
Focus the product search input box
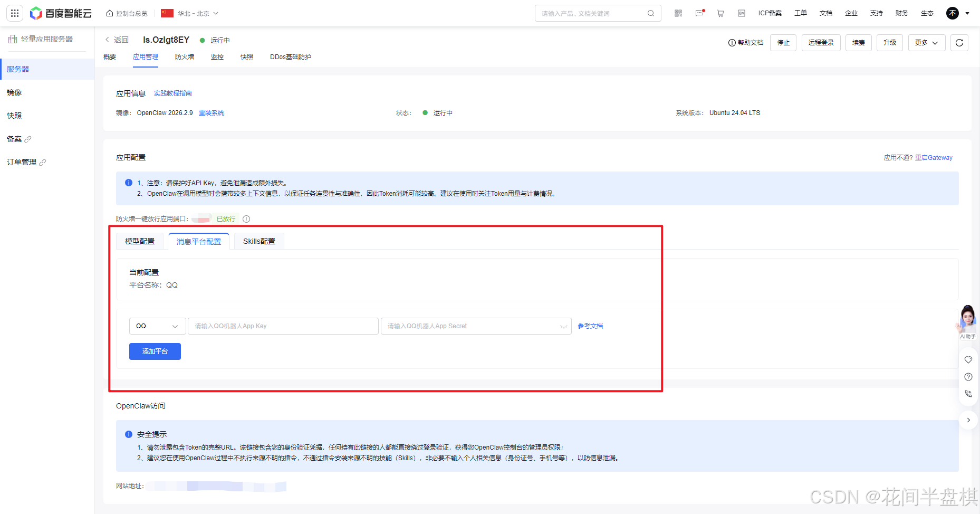click(x=598, y=13)
